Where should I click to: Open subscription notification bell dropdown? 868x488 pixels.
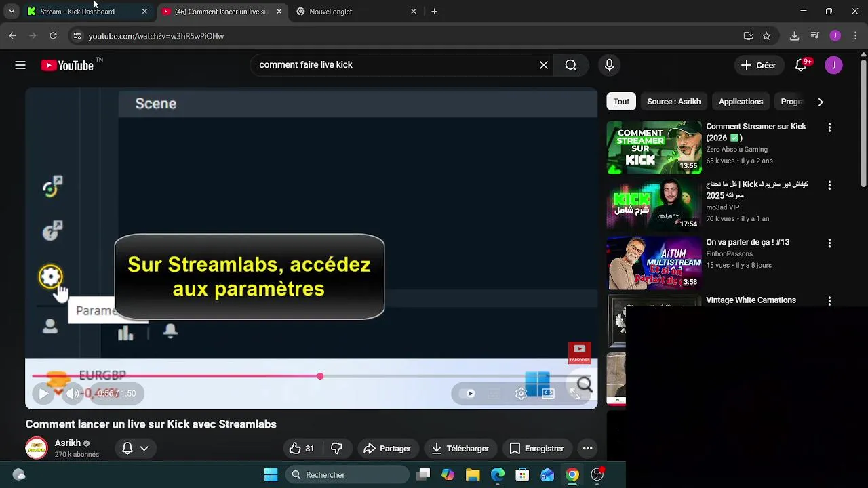[x=135, y=449]
